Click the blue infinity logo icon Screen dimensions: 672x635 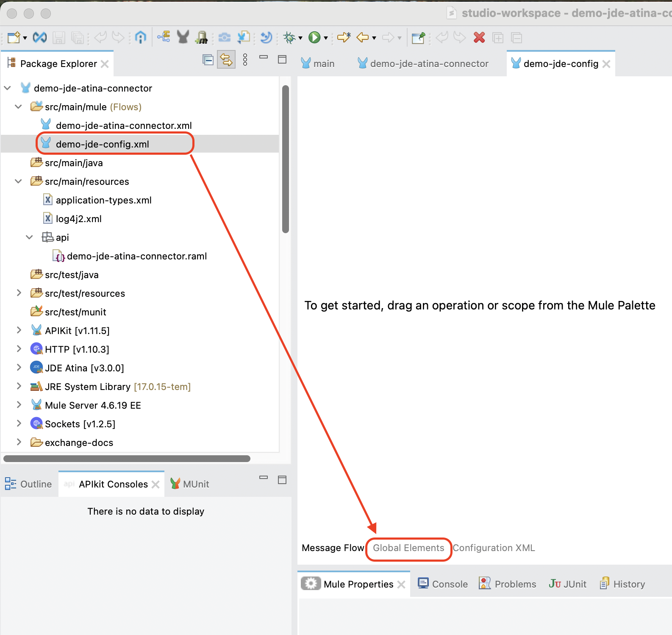[40, 38]
